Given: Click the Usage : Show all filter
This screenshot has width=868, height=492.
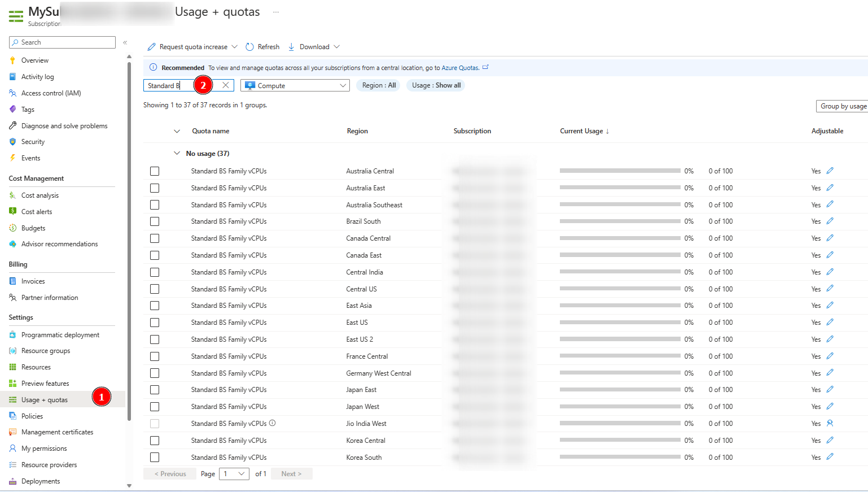Looking at the screenshot, I should point(436,85).
